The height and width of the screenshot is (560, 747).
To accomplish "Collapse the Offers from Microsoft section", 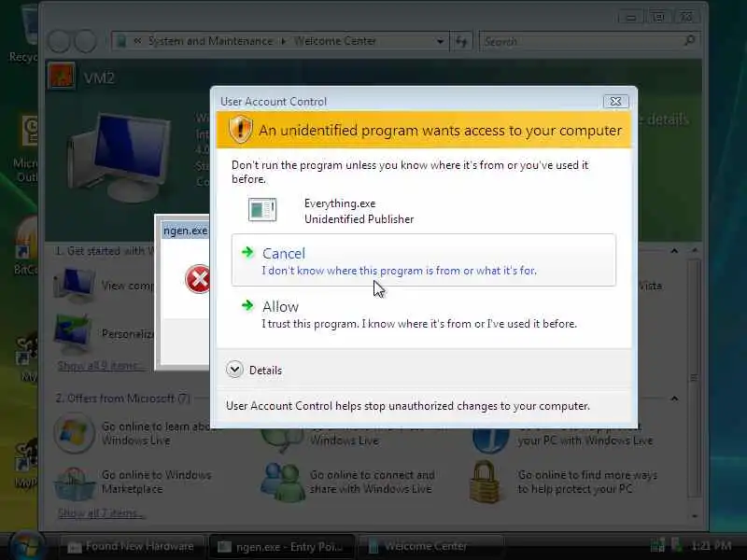I will pos(674,399).
